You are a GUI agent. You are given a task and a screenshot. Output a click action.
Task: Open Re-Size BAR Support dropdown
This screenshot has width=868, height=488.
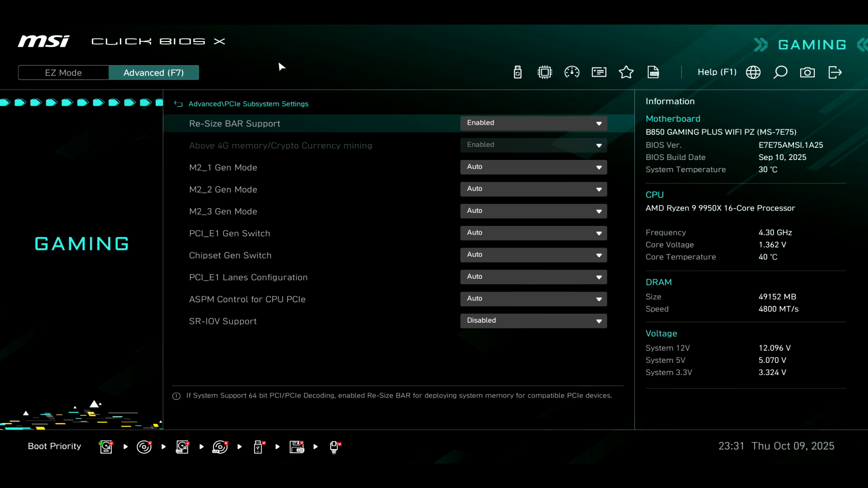[x=533, y=123]
